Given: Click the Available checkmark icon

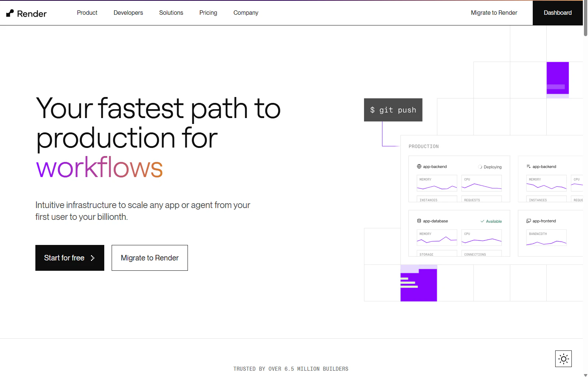Looking at the screenshot, I should click(x=482, y=221).
